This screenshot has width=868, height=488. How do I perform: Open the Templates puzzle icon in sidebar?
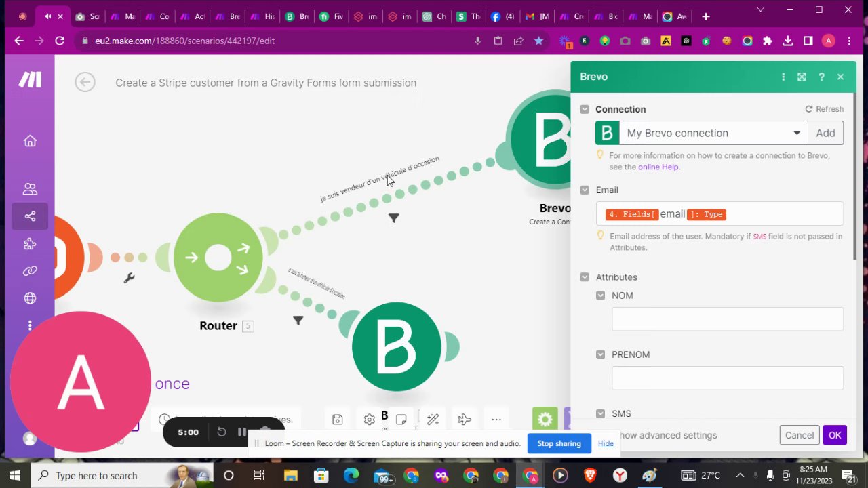click(x=30, y=244)
